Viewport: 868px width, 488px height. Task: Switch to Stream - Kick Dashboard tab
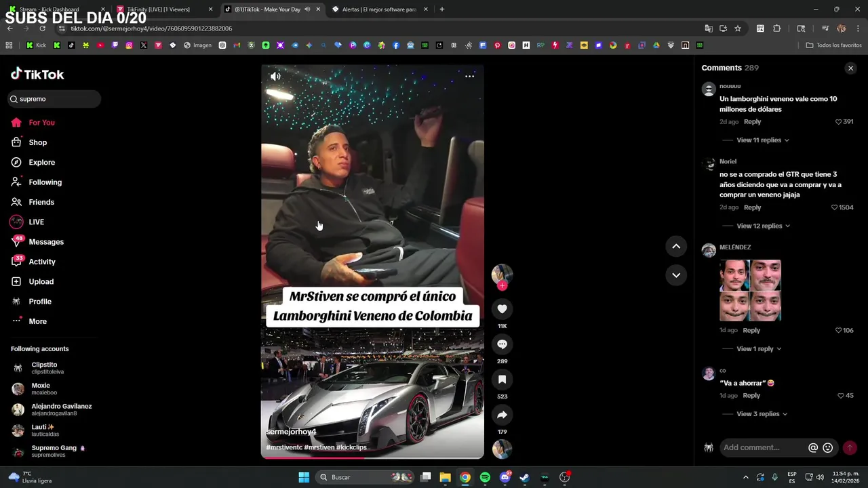[54, 9]
